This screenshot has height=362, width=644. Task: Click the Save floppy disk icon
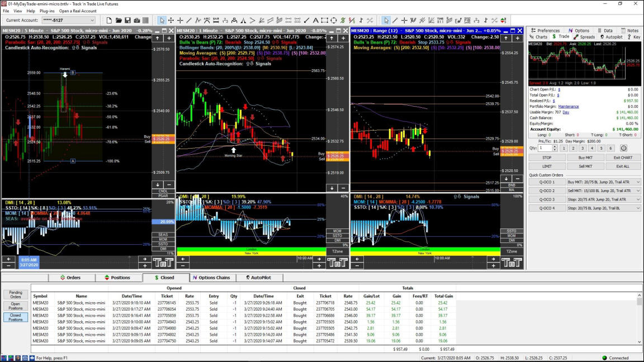128,21
